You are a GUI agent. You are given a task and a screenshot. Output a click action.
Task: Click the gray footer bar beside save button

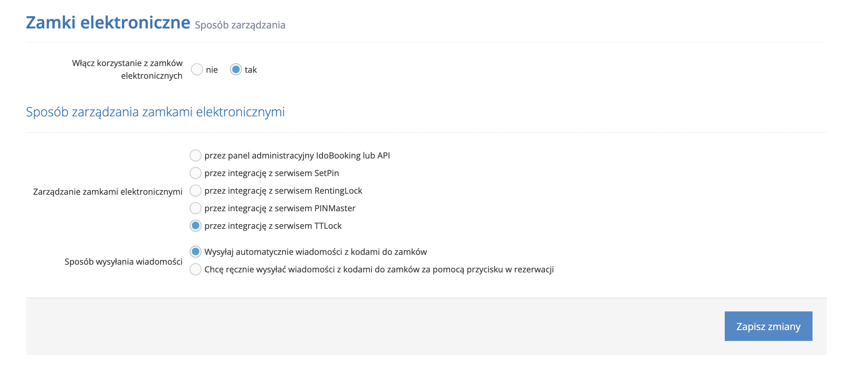tap(351, 326)
